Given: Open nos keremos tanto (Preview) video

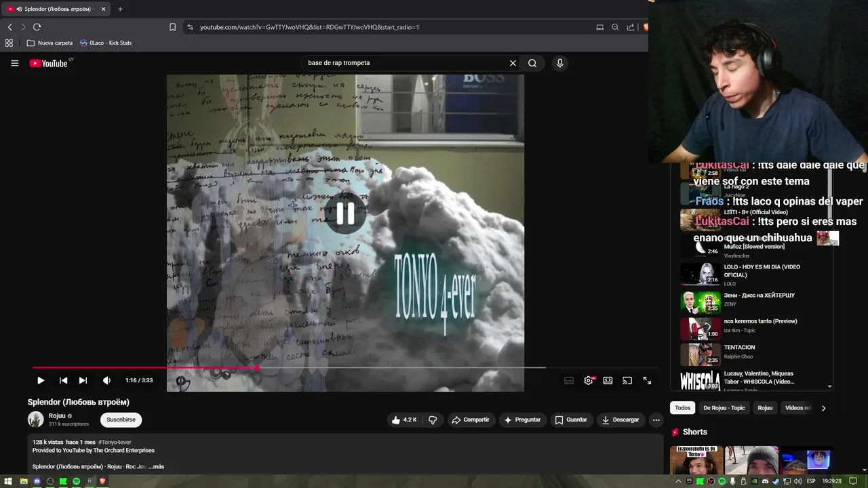Looking at the screenshot, I should [756, 328].
